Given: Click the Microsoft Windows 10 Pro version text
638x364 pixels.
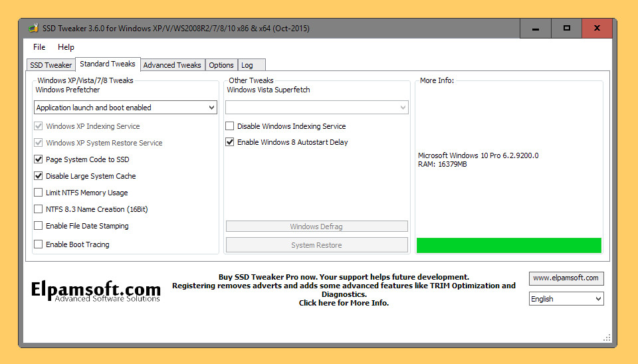Looking at the screenshot, I should 478,155.
